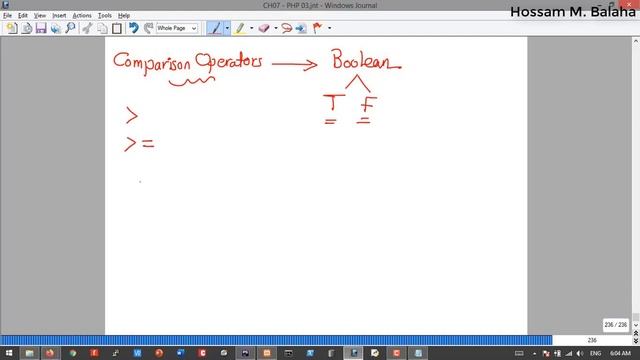Select the Highlighter tool
The height and width of the screenshot is (360, 640).
(x=240, y=28)
